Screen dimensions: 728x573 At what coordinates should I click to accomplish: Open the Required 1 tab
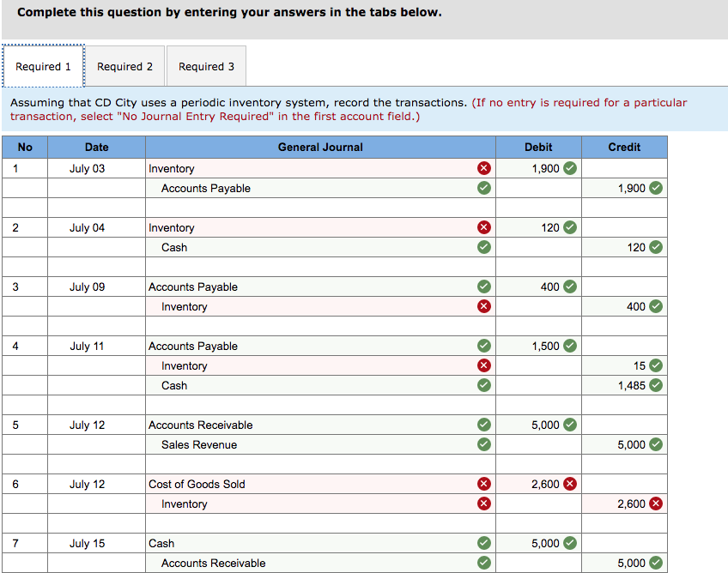(x=43, y=66)
